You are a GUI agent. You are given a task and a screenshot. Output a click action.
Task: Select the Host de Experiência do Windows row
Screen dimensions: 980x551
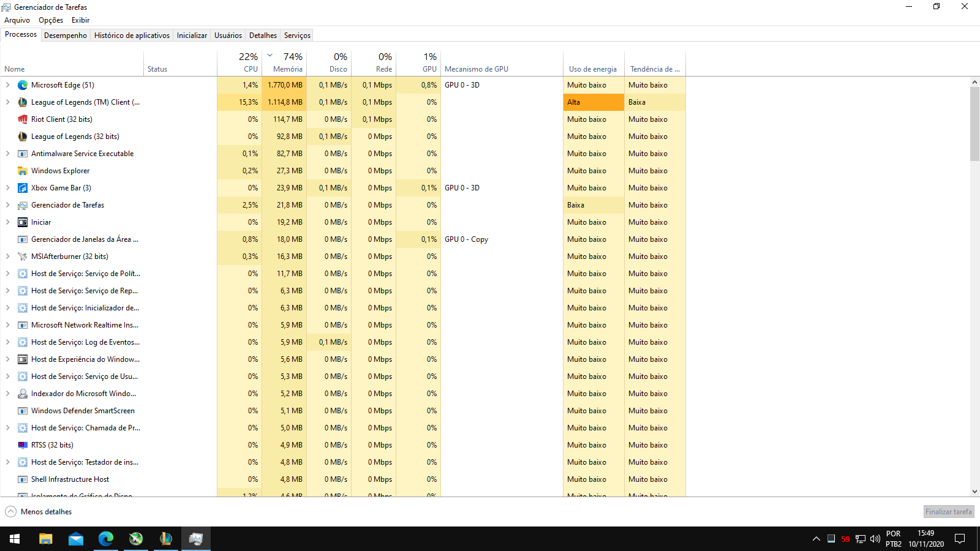tap(343, 359)
